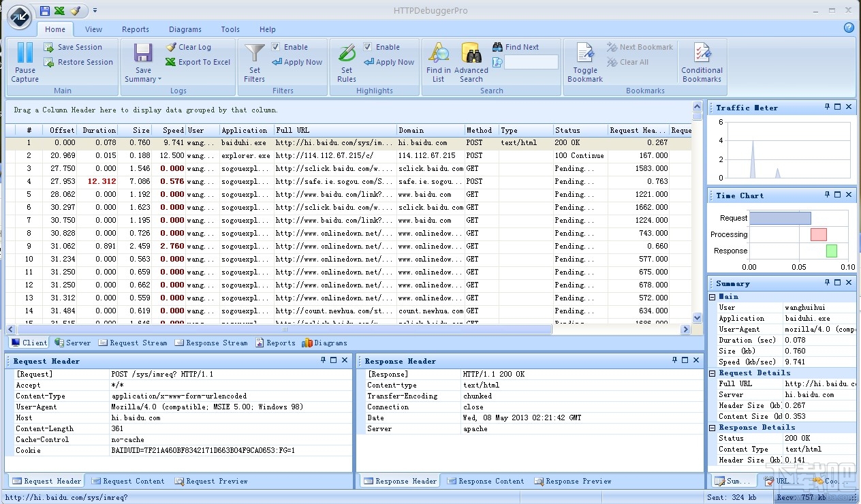Open the Response Content tab
The height and width of the screenshot is (504, 861).
[x=485, y=482]
